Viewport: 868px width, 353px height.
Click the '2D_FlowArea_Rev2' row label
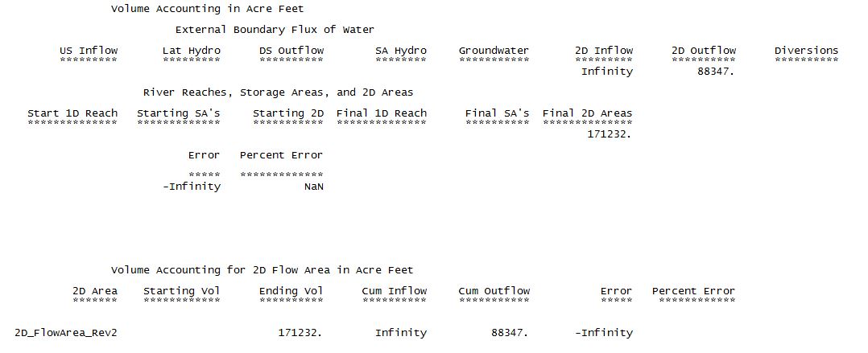pyautogui.click(x=66, y=333)
